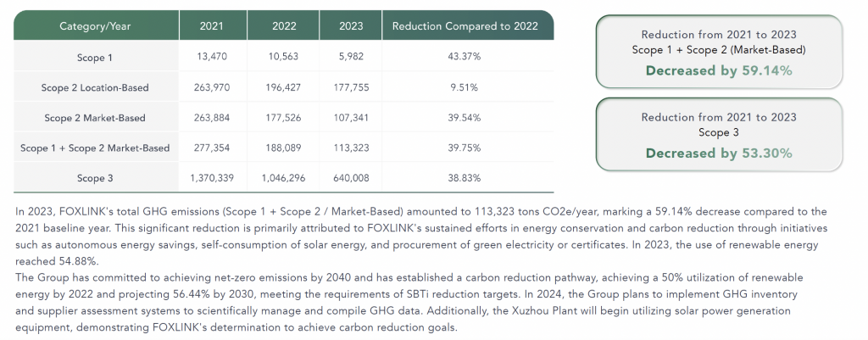Image resolution: width=868 pixels, height=340 pixels.
Task: Click the Decreased by 53.30% callout text
Action: (719, 153)
